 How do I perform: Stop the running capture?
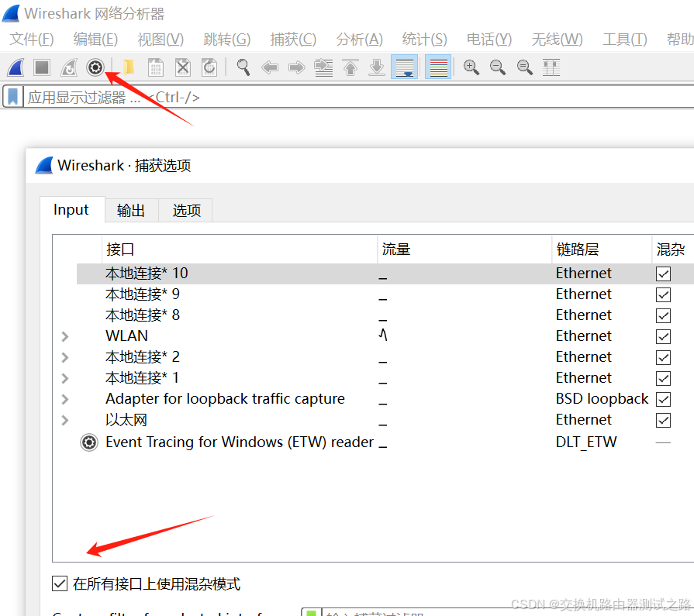(42, 67)
